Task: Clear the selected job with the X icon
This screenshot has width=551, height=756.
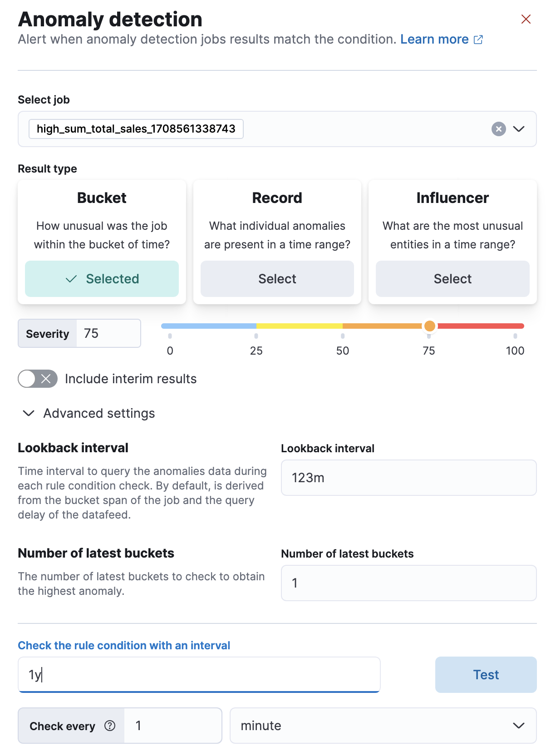Action: (498, 129)
